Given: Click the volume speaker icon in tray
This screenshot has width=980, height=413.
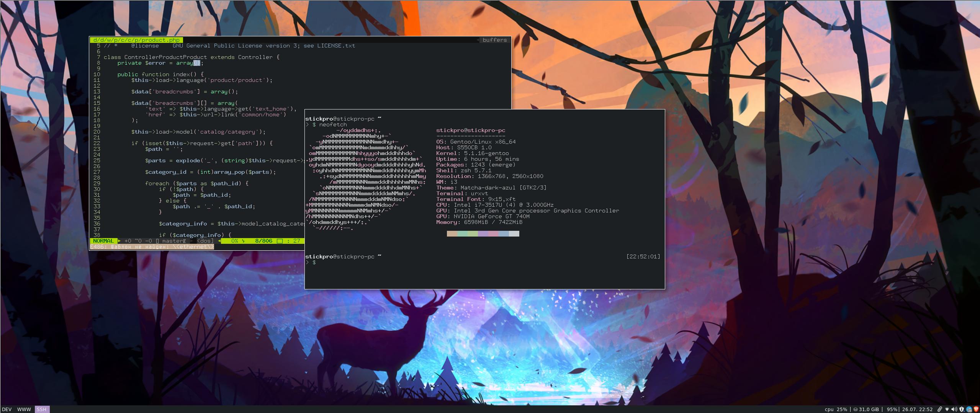Looking at the screenshot, I should [954, 409].
